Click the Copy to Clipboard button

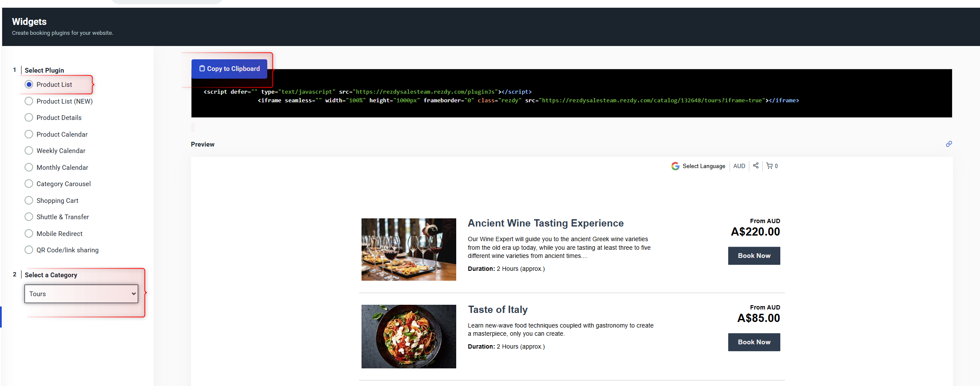point(229,69)
